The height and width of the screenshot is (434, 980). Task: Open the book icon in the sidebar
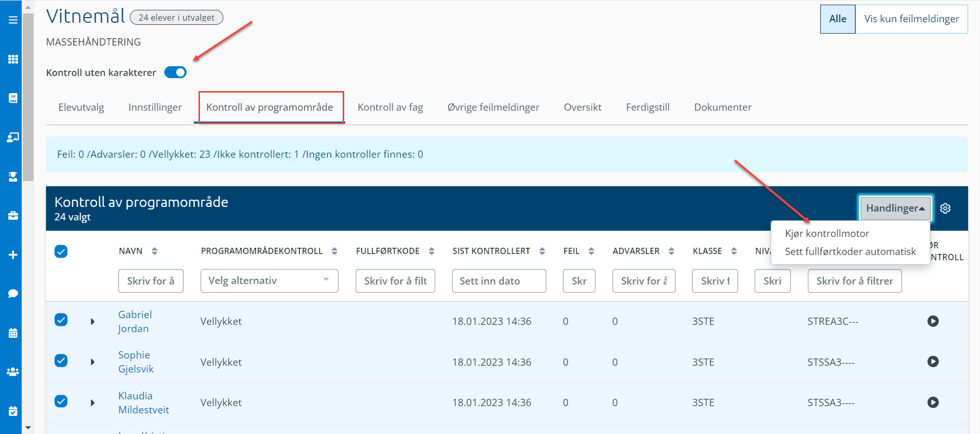point(13,98)
